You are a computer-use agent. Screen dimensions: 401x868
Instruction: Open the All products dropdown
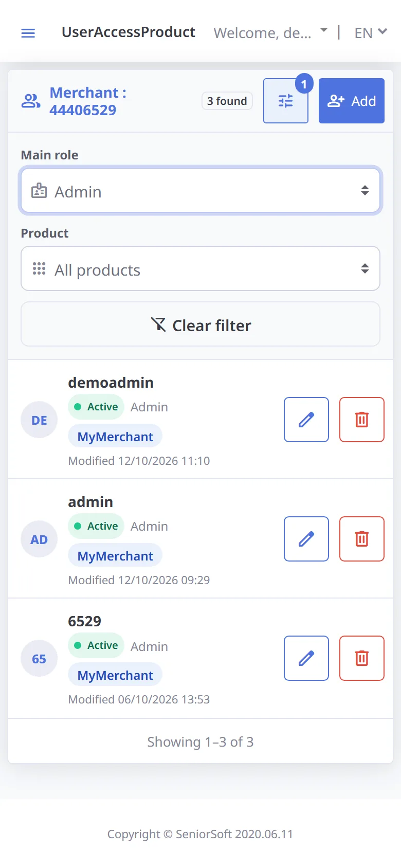pos(200,269)
